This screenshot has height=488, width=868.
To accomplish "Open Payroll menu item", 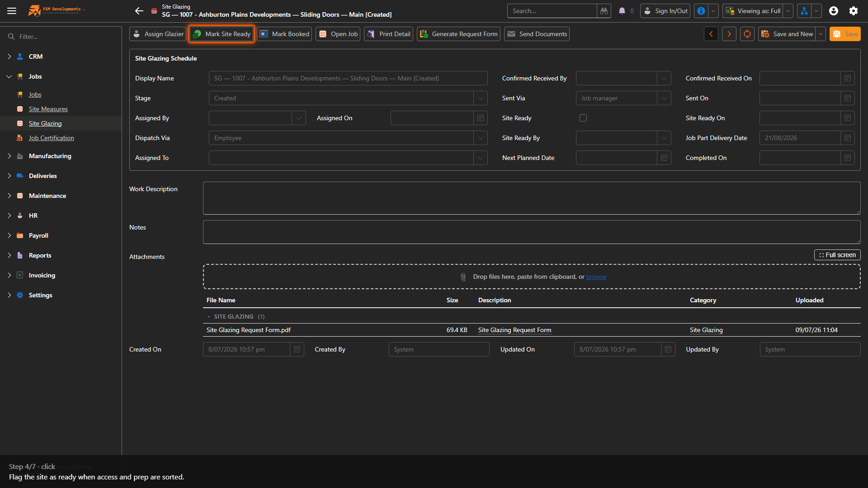I will point(38,235).
